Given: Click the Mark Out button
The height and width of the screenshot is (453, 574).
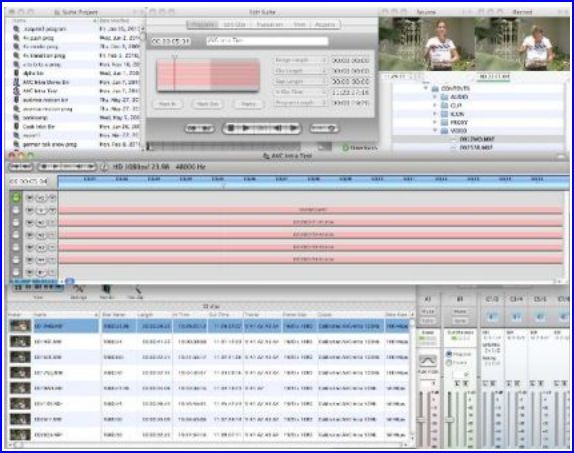Looking at the screenshot, I should pyautogui.click(x=208, y=104).
